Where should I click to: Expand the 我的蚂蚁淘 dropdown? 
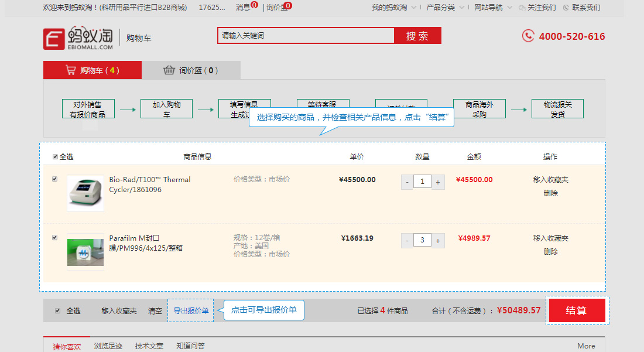(x=414, y=8)
